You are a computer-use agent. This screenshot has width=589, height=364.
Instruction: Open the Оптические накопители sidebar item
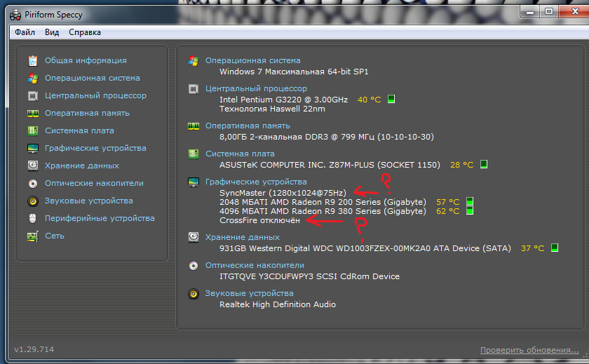click(94, 184)
